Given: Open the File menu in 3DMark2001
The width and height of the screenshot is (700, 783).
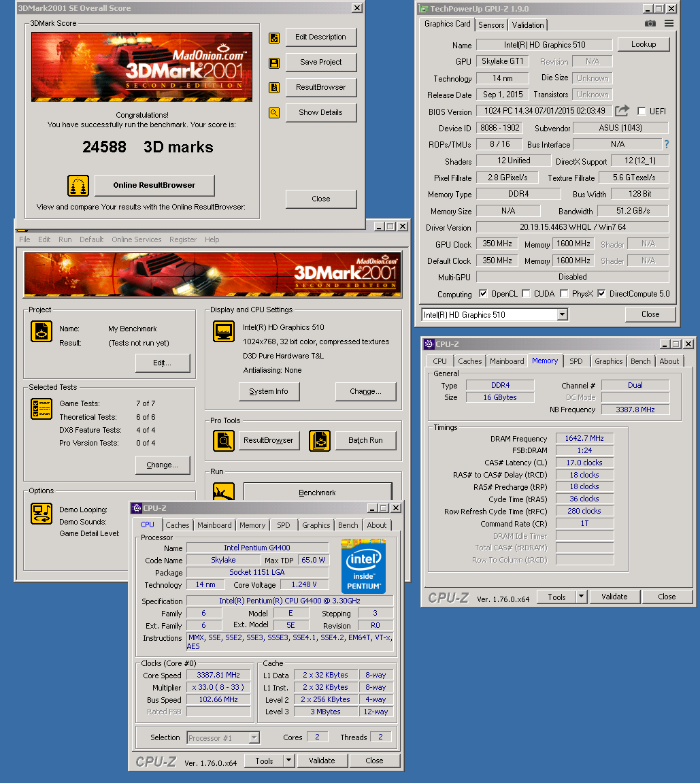Looking at the screenshot, I should [24, 239].
